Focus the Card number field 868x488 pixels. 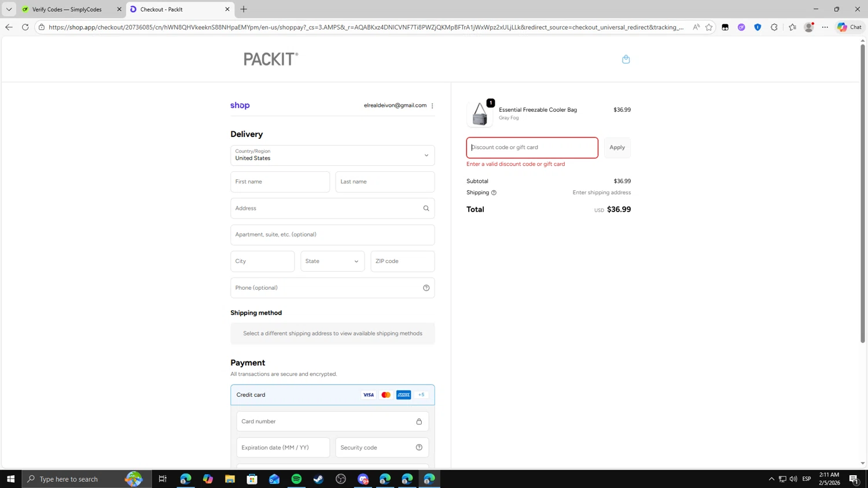[333, 422]
